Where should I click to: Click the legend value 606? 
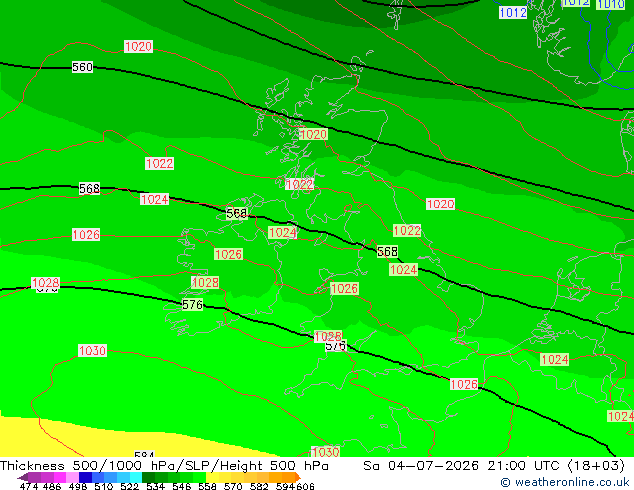[305, 486]
